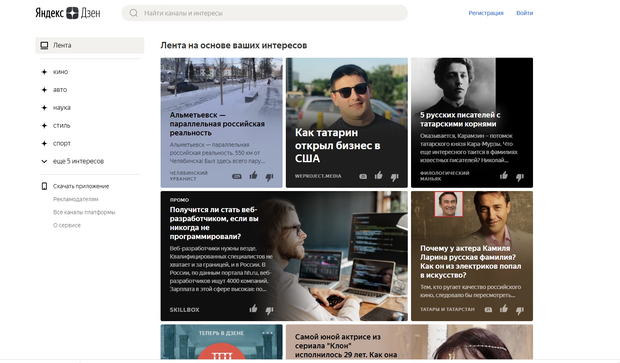Viewport: 620px width, 363px height.
Task: Click the Регистрация link
Action: (x=486, y=13)
